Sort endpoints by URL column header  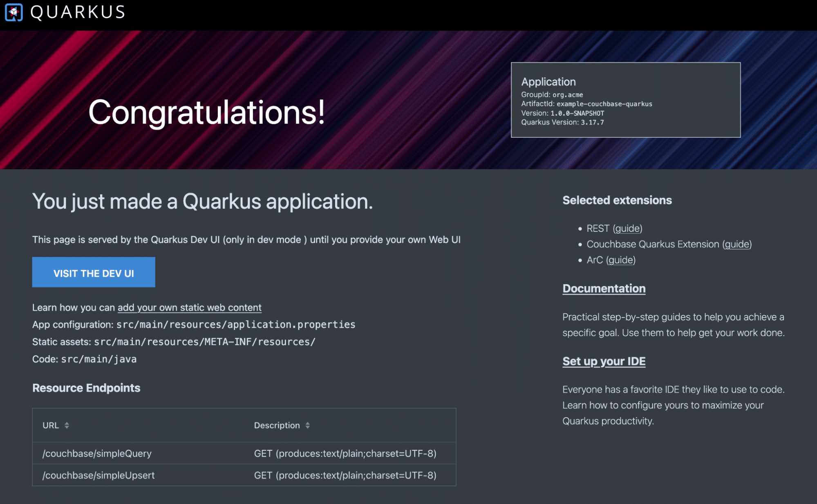[x=51, y=425]
